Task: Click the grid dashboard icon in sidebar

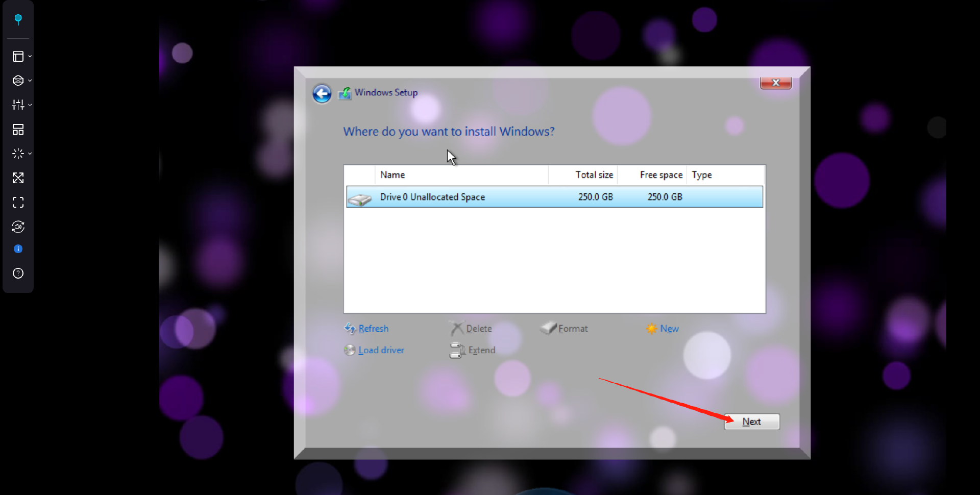Action: tap(18, 130)
